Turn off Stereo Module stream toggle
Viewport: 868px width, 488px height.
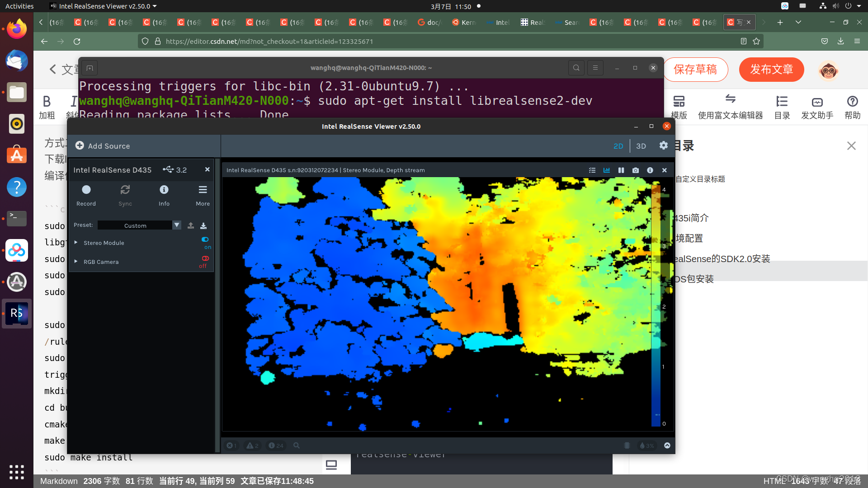click(x=205, y=239)
